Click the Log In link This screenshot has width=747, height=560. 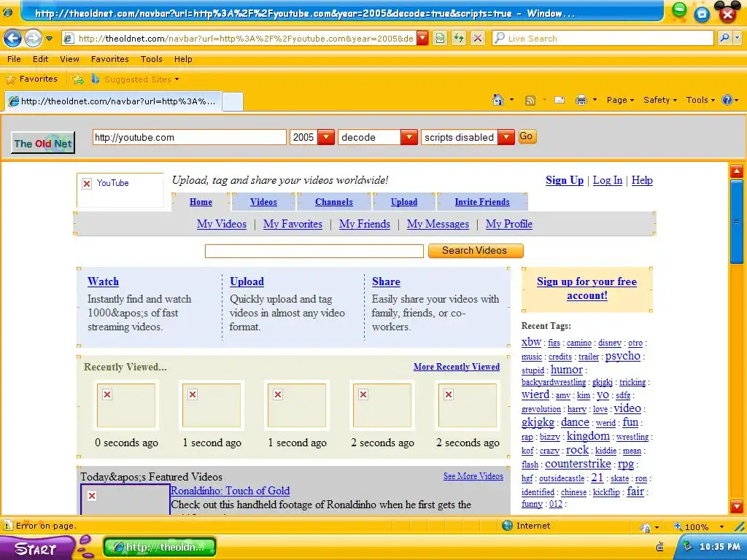(x=608, y=180)
